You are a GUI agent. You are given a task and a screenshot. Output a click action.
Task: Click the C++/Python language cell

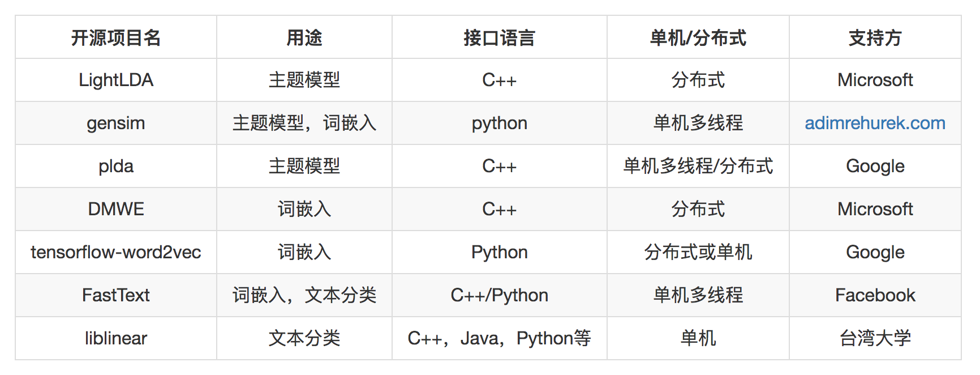[x=499, y=295]
